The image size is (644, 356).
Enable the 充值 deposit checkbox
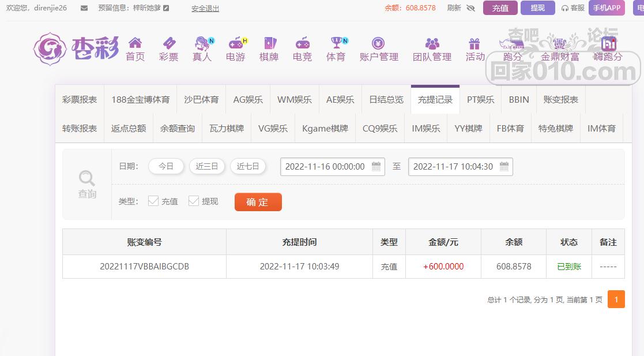[153, 201]
